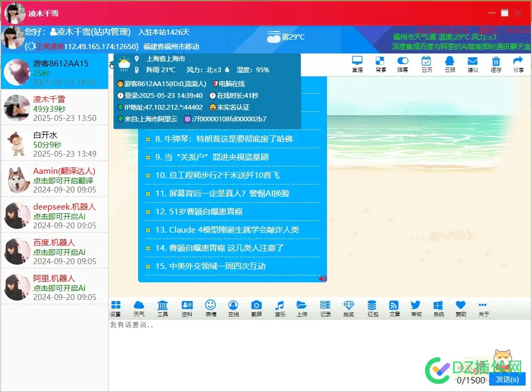Select contact 凌木千雪 in the list
Image resolution: width=532 pixels, height=392 pixels.
tap(54, 108)
